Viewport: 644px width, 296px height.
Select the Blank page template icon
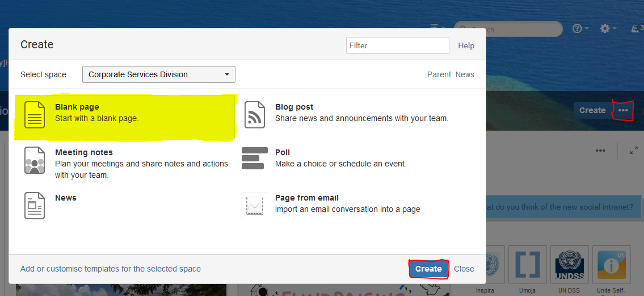(x=35, y=114)
